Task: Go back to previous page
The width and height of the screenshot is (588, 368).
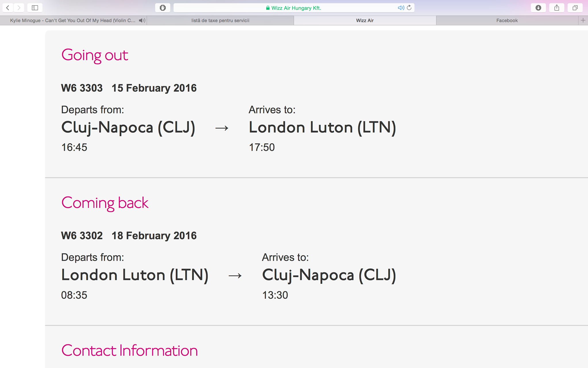Action: pyautogui.click(x=8, y=8)
